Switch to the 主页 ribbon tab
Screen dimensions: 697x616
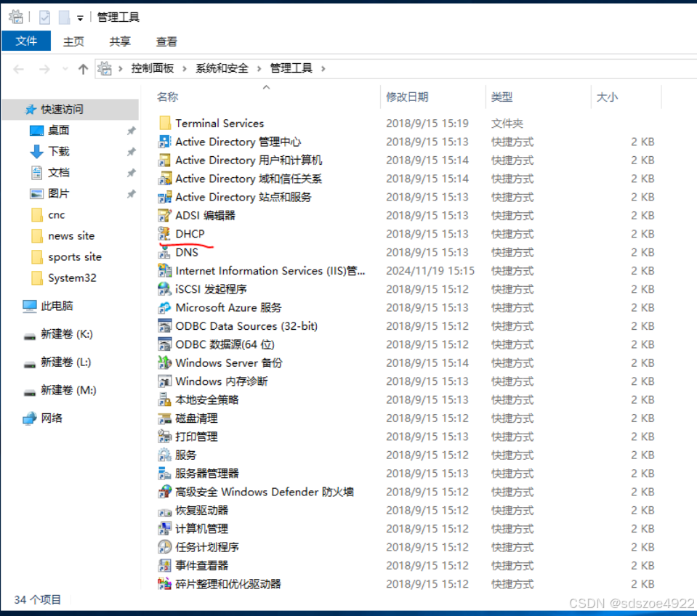74,41
